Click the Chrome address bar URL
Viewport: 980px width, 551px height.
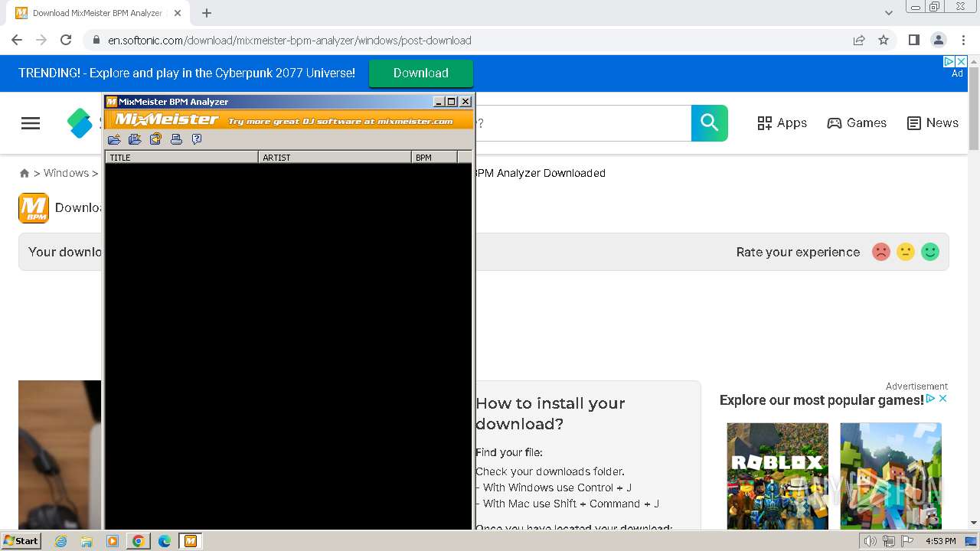289,40
